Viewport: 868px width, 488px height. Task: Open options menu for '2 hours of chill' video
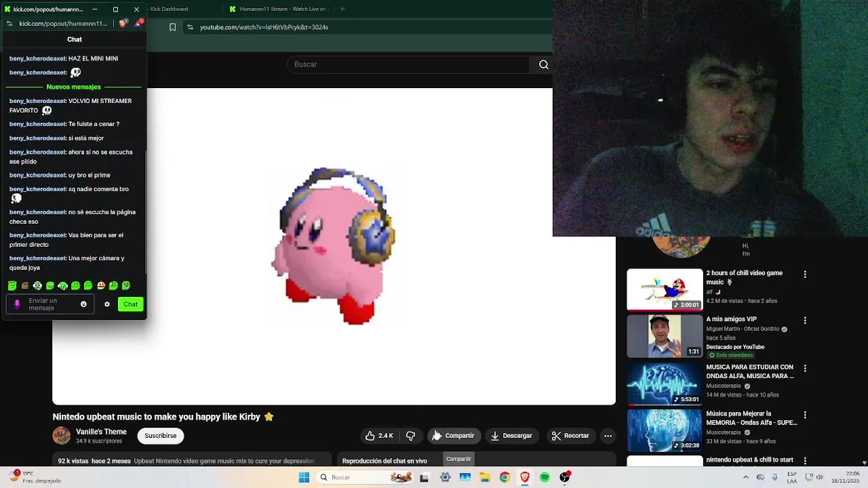point(805,274)
